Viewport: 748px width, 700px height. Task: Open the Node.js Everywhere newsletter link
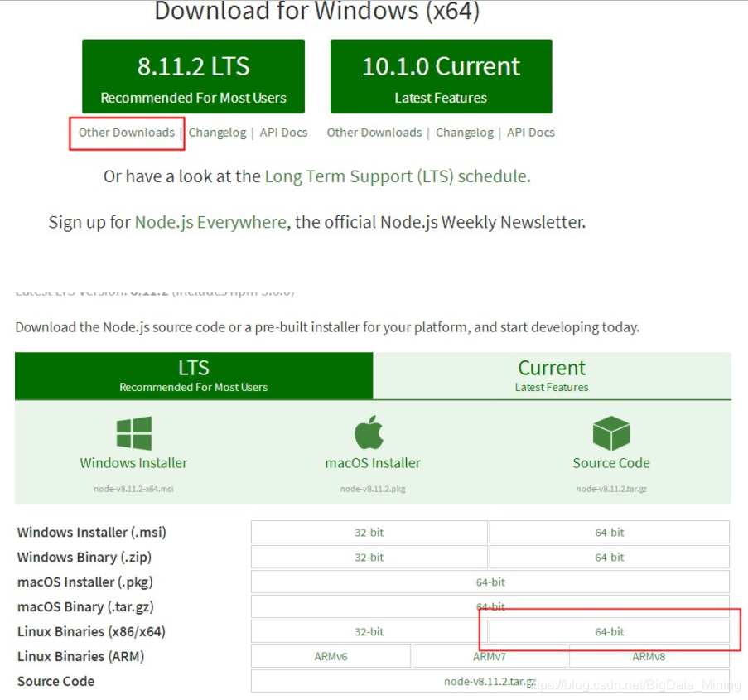pyautogui.click(x=210, y=222)
